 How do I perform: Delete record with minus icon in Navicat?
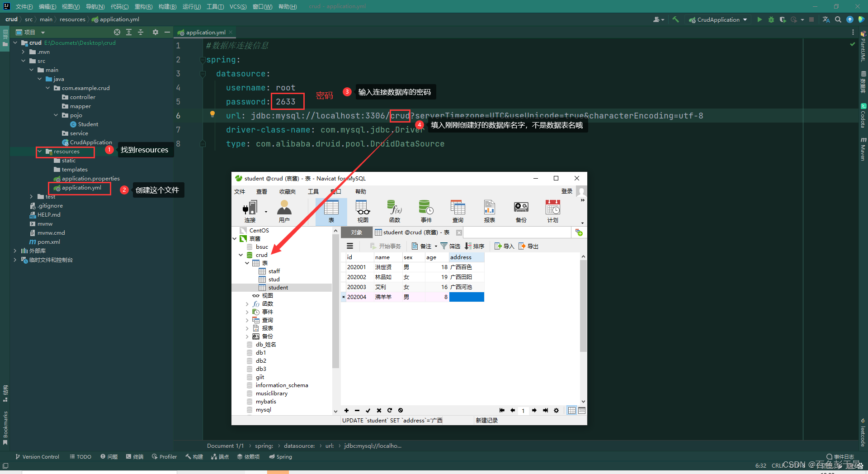[357, 411]
